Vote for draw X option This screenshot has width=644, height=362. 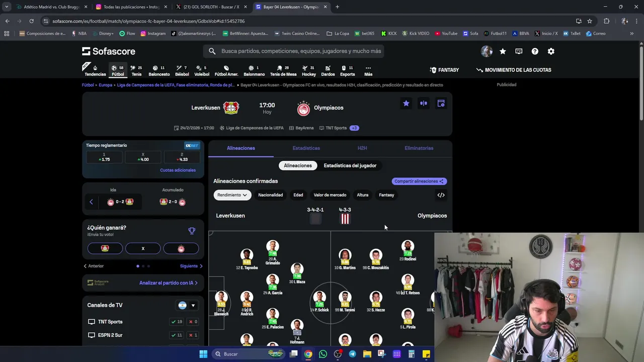click(143, 248)
